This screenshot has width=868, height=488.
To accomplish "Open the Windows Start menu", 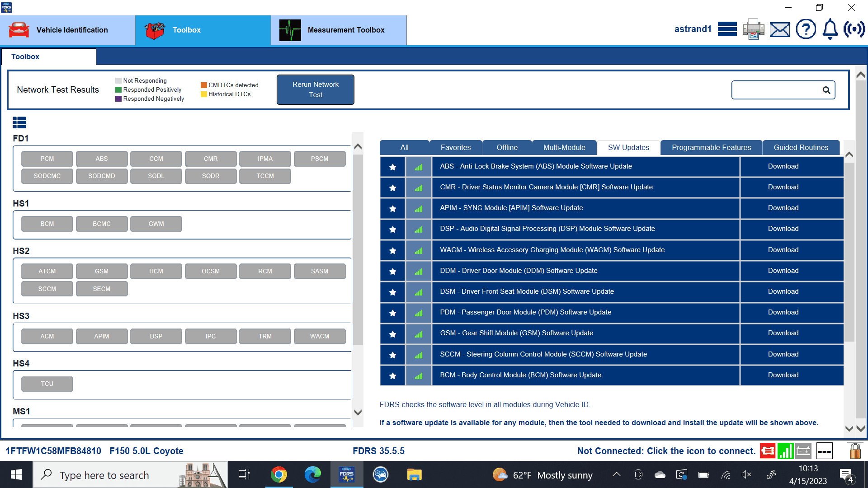I will (x=16, y=474).
